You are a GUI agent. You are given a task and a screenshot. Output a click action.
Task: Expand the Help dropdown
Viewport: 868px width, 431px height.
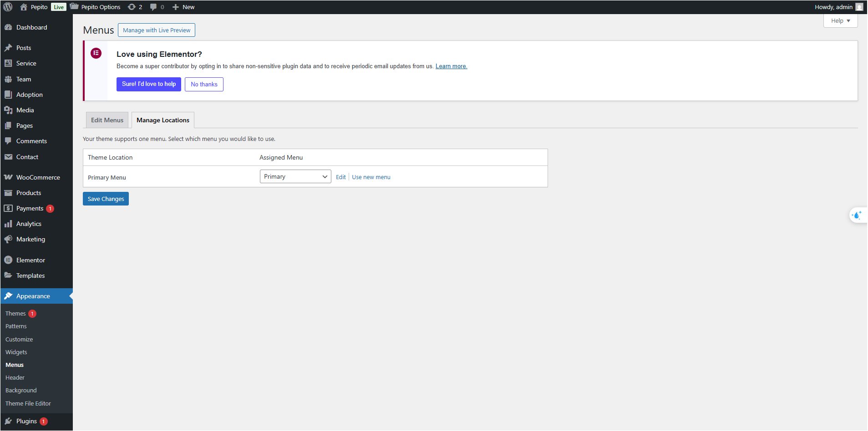click(840, 21)
